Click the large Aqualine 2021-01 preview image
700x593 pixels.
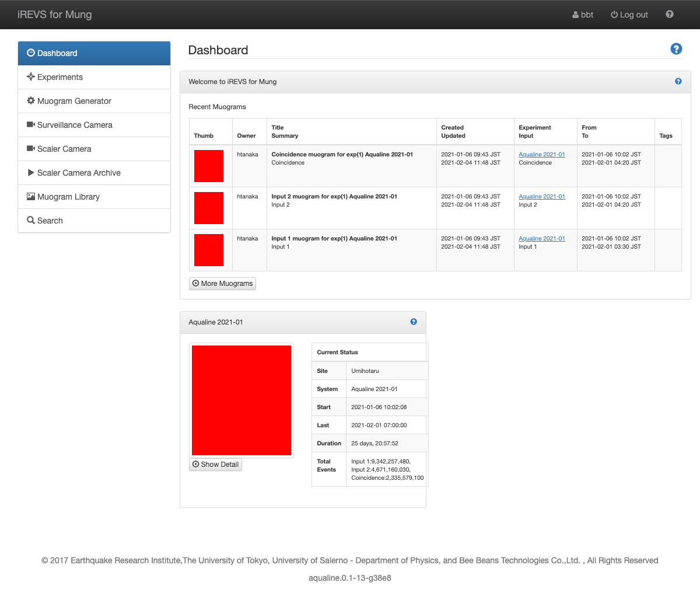241,400
